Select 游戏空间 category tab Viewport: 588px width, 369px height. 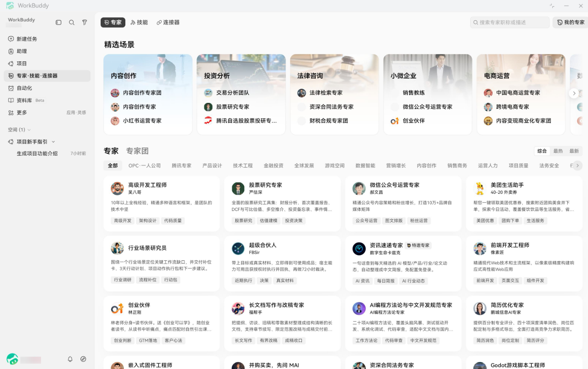(335, 166)
